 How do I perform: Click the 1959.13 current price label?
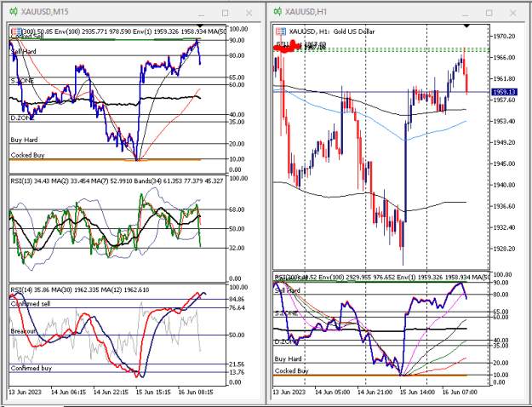pos(504,92)
